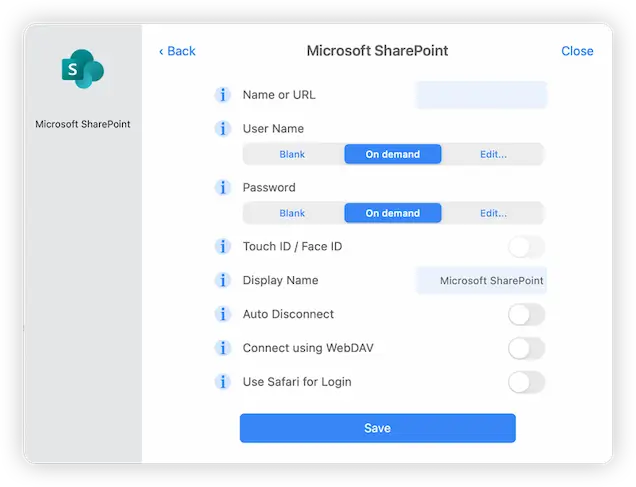The height and width of the screenshot is (487, 636).
Task: Show Auto Disconnect info
Action: click(222, 314)
